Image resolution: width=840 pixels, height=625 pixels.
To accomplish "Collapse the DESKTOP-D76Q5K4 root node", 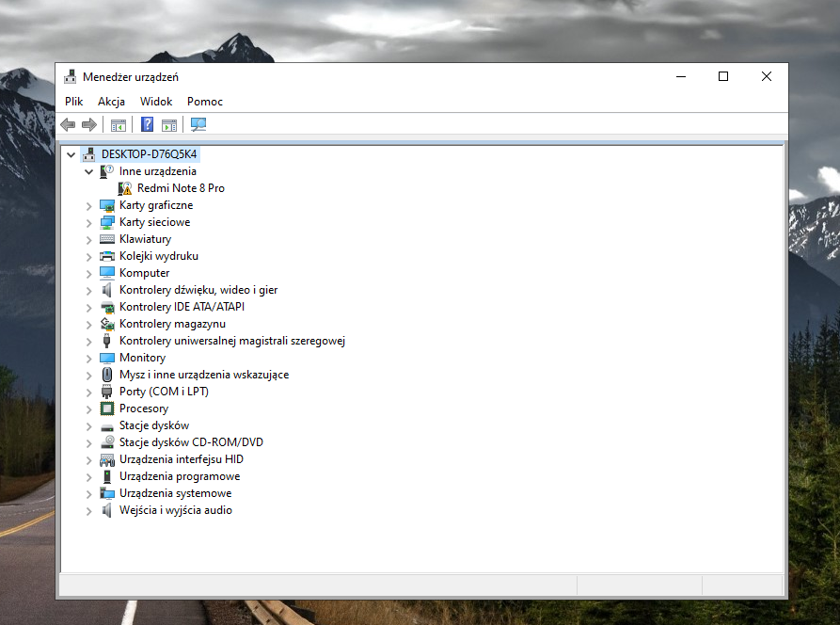I will pos(71,154).
